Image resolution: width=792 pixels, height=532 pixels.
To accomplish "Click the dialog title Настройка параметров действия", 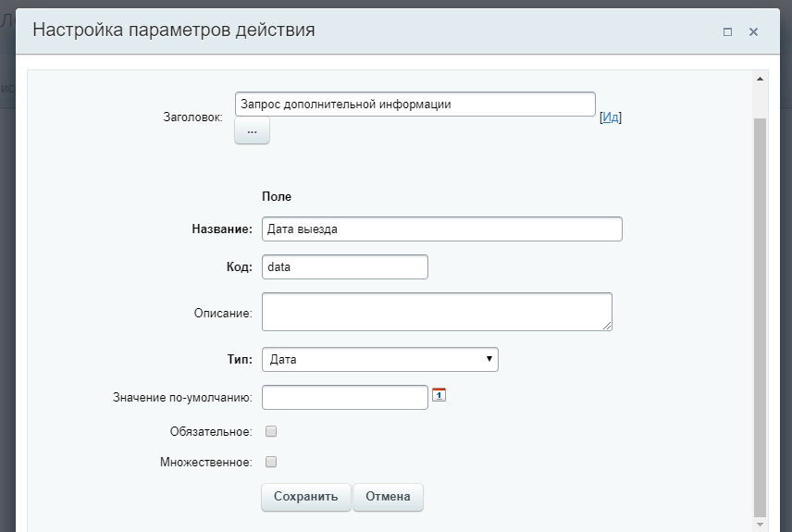I will [x=174, y=30].
